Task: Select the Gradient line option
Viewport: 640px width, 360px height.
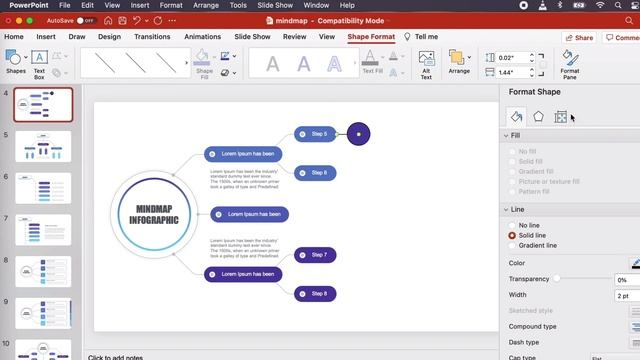Action: 512,245
